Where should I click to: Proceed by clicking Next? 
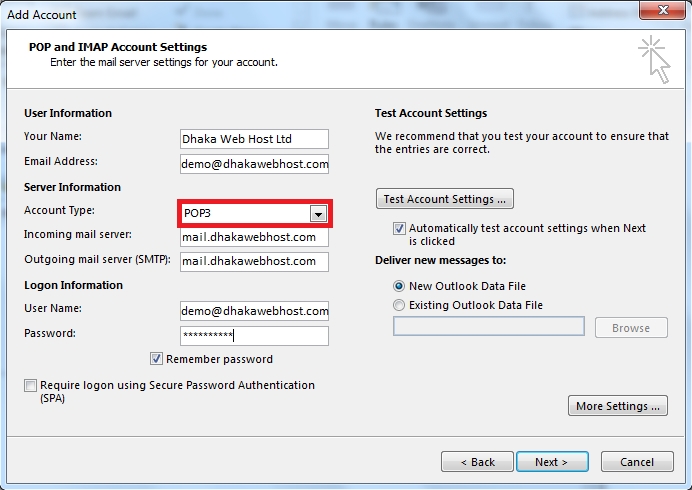[551, 462]
